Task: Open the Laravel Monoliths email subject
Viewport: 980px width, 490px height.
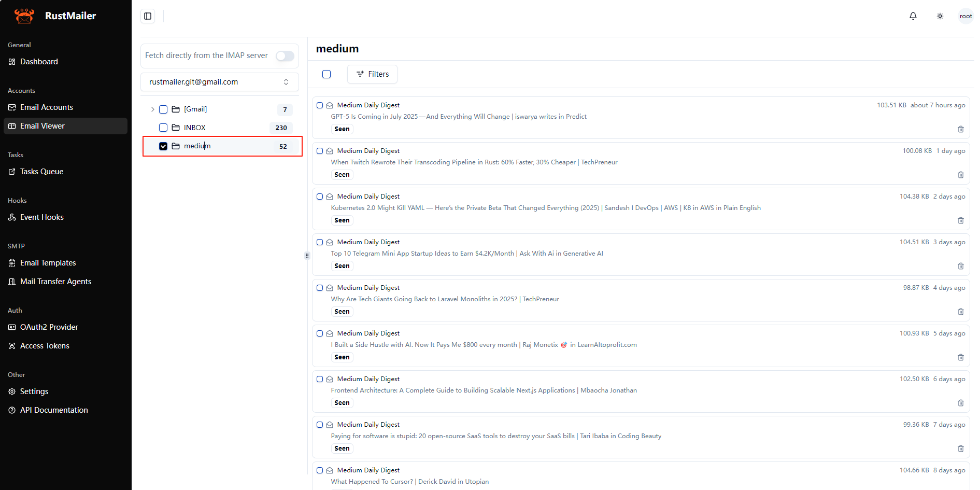Action: tap(445, 299)
